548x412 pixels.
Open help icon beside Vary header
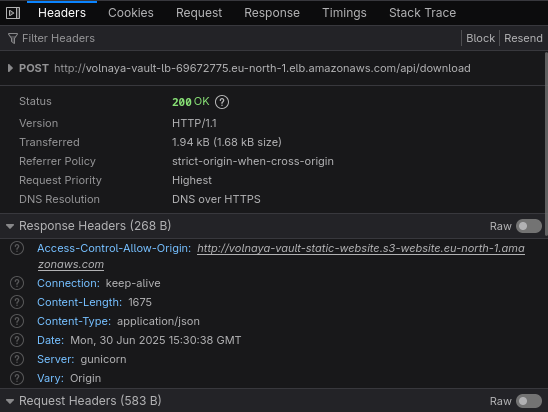(17, 378)
